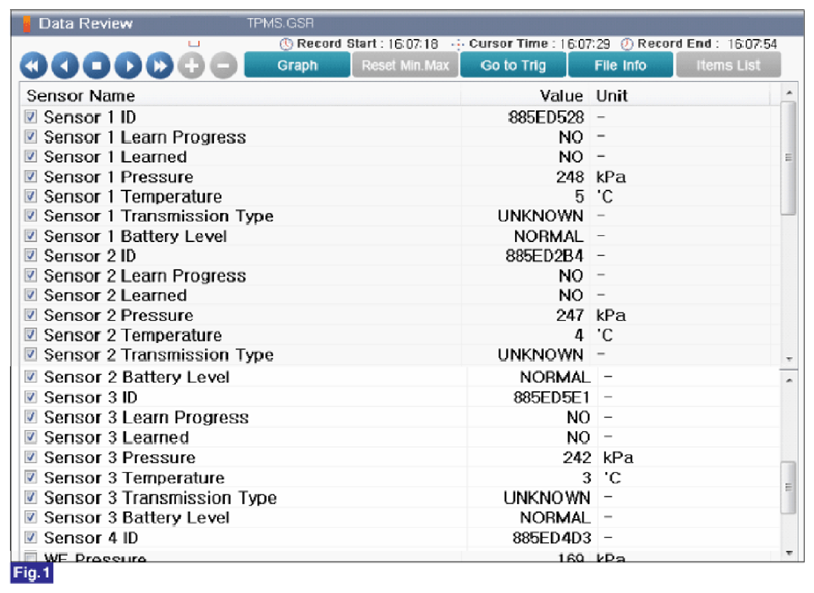Viewport: 814px width, 593px height.
Task: Toggle the Sensor 1 Pressure checkbox
Action: (31, 176)
